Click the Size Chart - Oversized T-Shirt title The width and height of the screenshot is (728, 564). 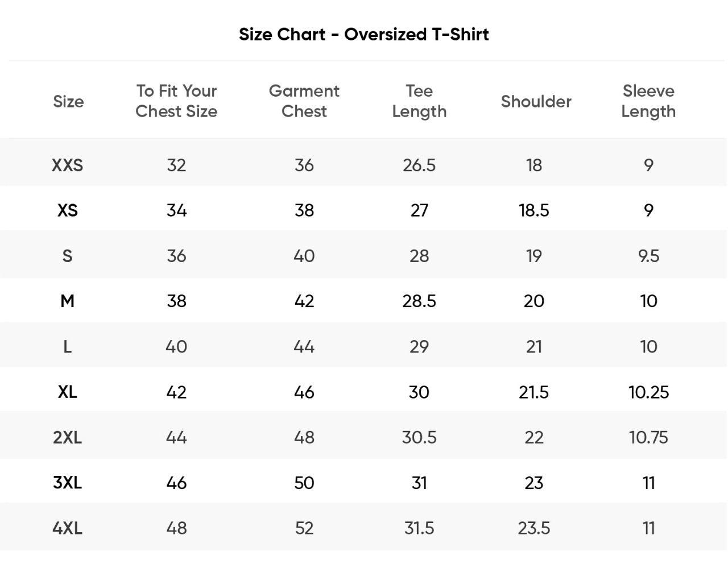363,34
